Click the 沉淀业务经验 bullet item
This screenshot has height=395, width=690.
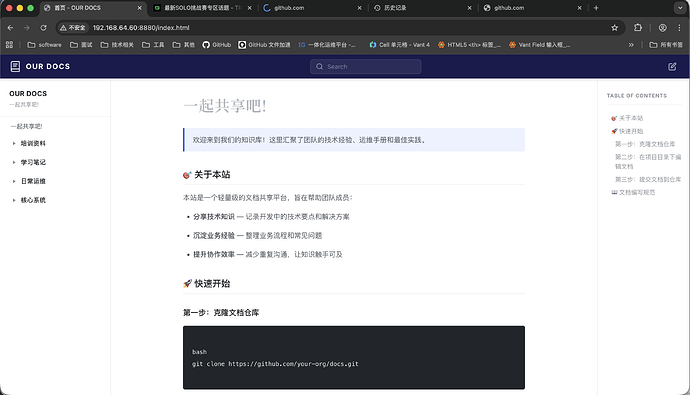[257, 235]
